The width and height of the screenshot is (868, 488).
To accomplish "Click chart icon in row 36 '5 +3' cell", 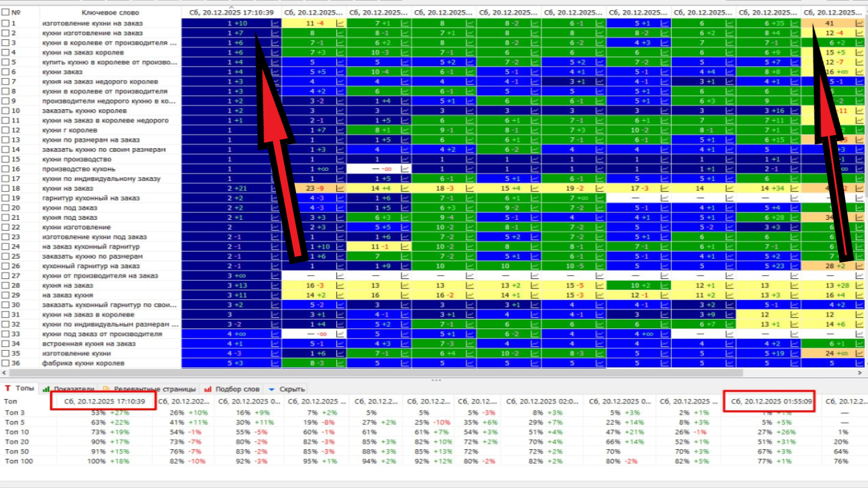I will 275,363.
